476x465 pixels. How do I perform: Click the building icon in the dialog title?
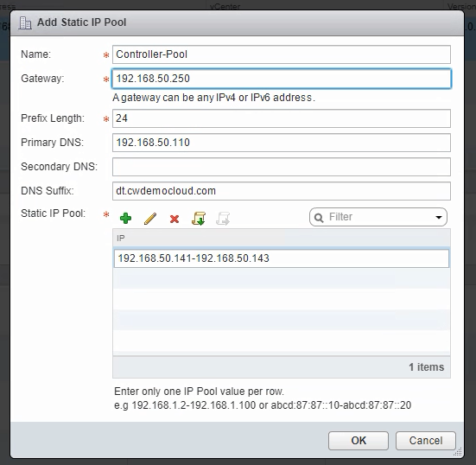25,22
